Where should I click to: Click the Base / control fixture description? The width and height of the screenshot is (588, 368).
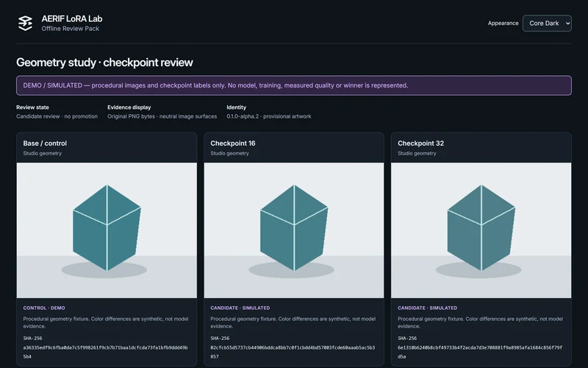[106, 322]
